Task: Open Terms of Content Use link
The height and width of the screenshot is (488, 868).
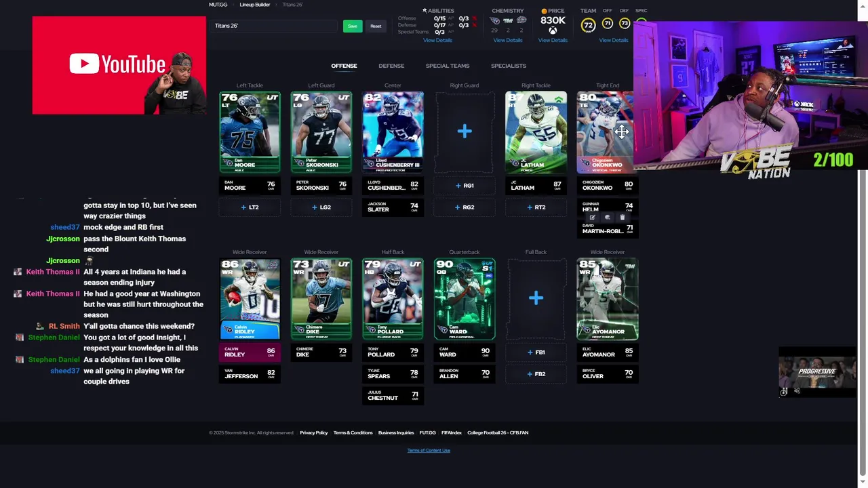Action: coord(429,450)
